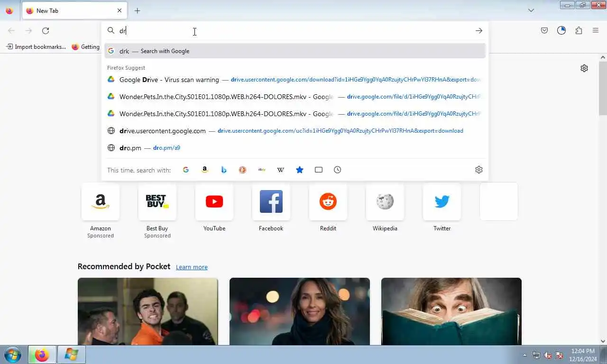Image resolution: width=607 pixels, height=364 pixels.
Task: Go forward with the right arrow
Action: (x=28, y=31)
